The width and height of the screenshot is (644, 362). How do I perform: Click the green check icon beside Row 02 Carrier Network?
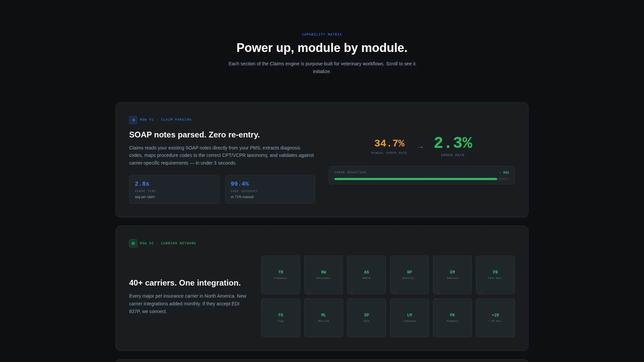[133, 243]
